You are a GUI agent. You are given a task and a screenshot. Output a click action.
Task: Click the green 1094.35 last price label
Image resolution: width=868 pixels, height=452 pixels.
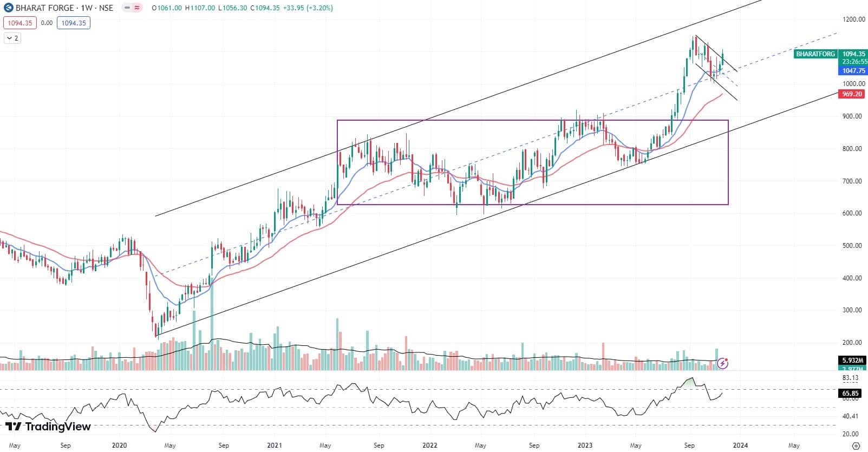[x=854, y=54]
